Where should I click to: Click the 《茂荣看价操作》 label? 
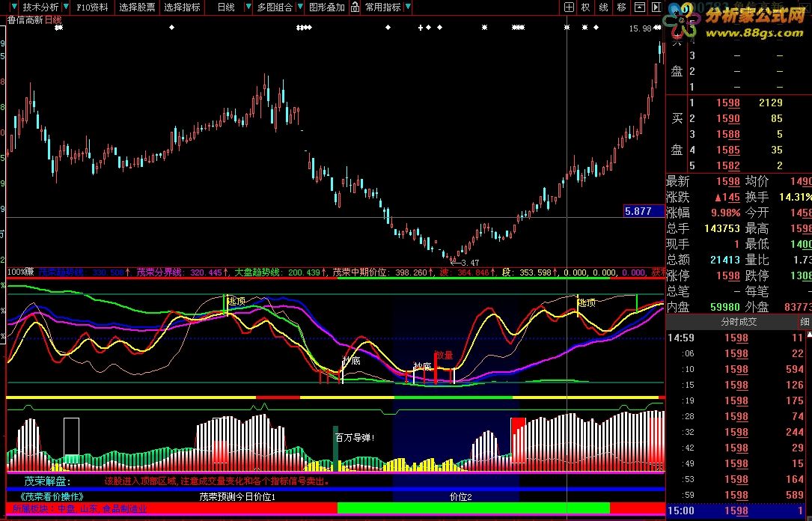click(52, 496)
